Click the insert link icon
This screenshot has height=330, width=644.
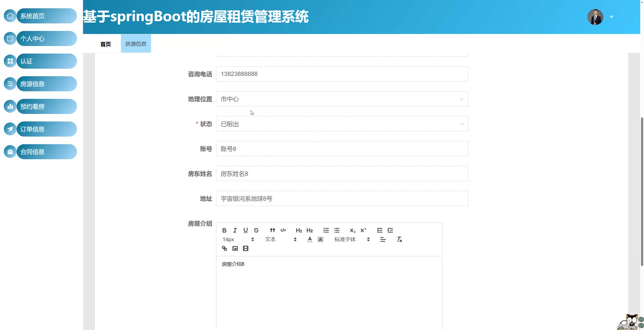coord(224,249)
